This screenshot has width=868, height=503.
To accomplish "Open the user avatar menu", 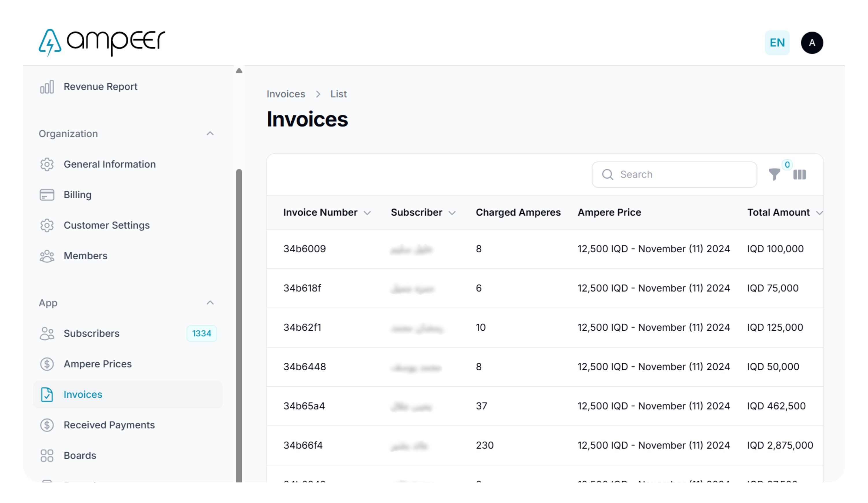I will tap(812, 43).
